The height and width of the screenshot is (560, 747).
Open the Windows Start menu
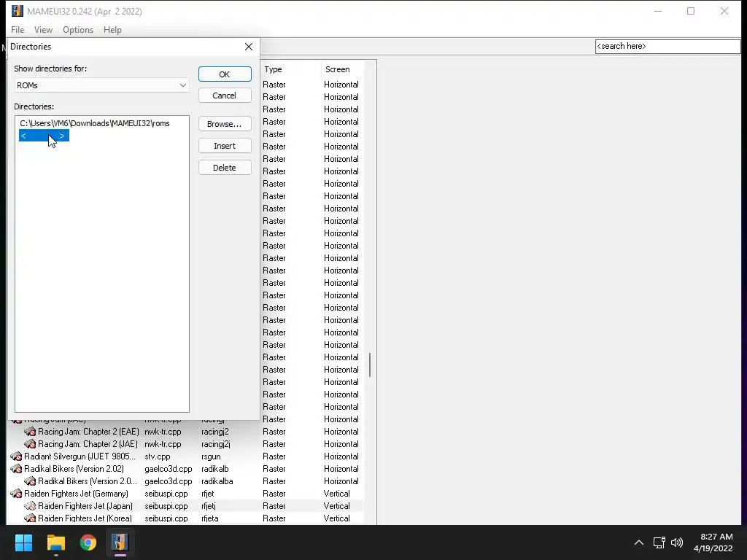click(24, 542)
